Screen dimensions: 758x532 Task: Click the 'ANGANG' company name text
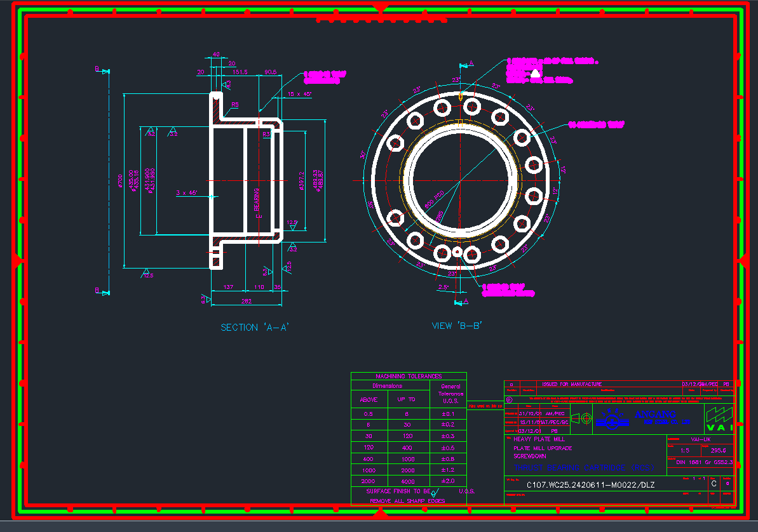655,414
